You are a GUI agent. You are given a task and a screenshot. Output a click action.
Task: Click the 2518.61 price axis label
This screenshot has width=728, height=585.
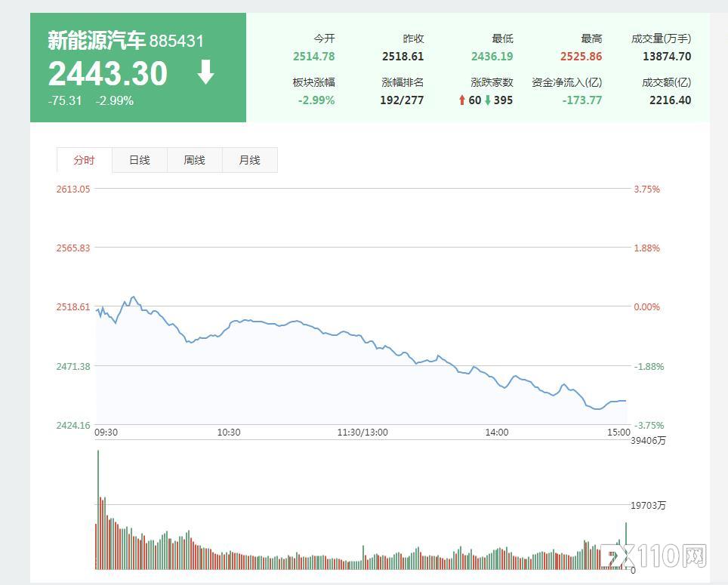pyautogui.click(x=73, y=306)
